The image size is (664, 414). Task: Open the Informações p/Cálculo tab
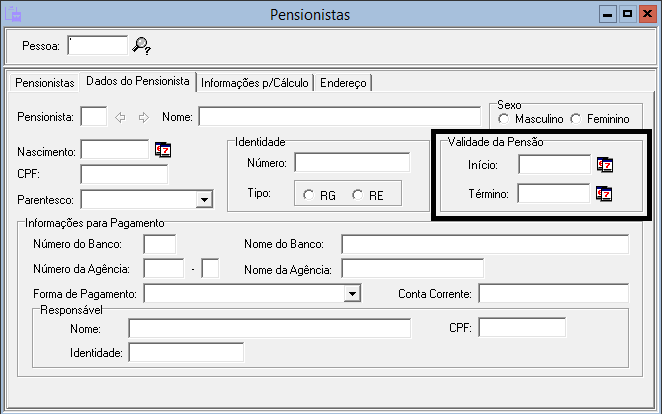coord(256,82)
